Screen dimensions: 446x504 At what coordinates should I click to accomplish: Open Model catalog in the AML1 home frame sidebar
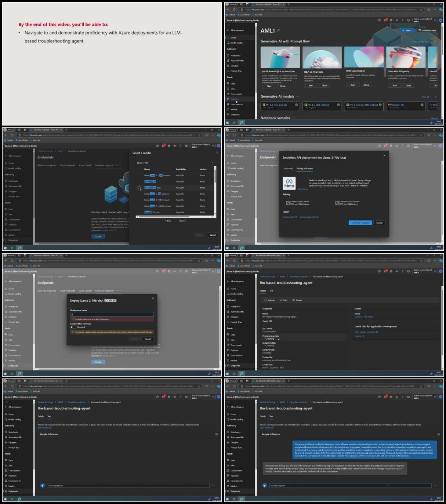click(237, 43)
